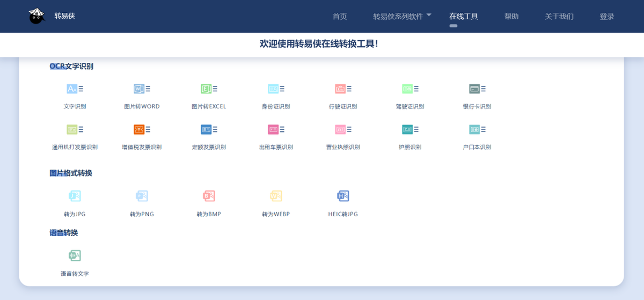This screenshot has width=644, height=300.
Task: Select the 通用机打发票识别 icon
Action: pos(75,129)
